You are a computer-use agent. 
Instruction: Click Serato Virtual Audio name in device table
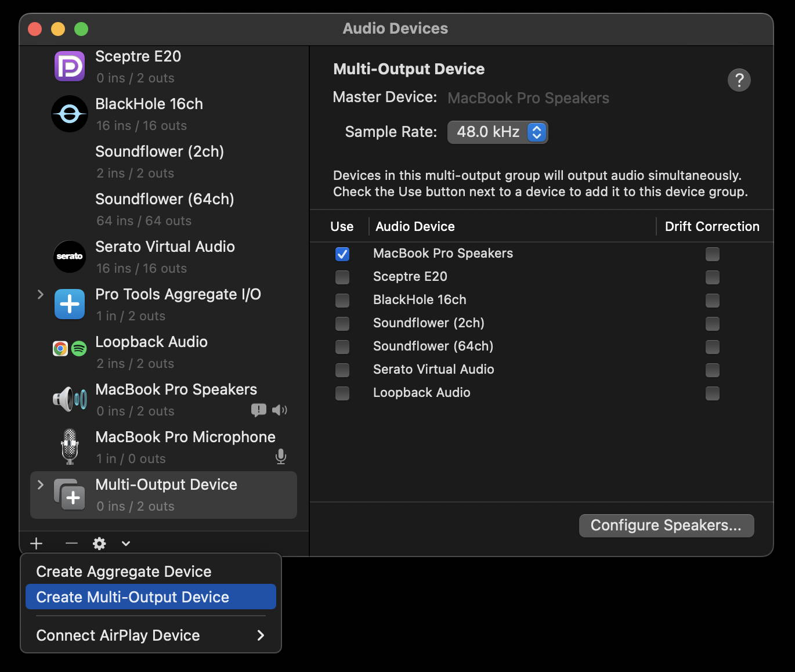coord(433,370)
